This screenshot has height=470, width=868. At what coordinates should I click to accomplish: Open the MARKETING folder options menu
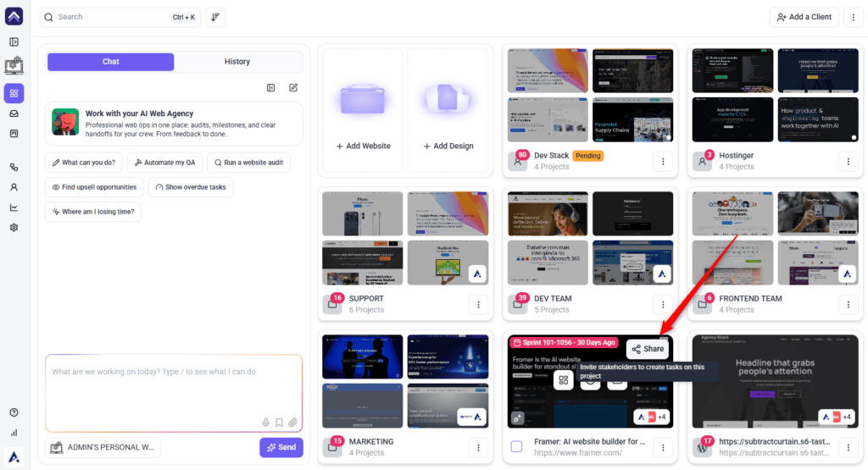tap(478, 447)
